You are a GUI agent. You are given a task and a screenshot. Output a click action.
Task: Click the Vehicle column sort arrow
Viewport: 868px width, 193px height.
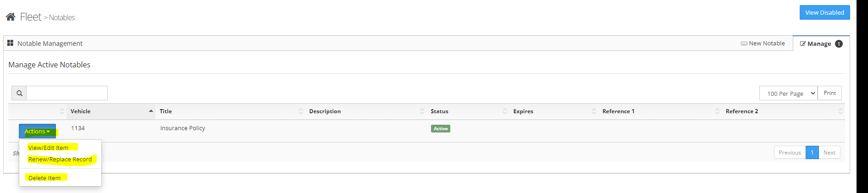pyautogui.click(x=151, y=111)
